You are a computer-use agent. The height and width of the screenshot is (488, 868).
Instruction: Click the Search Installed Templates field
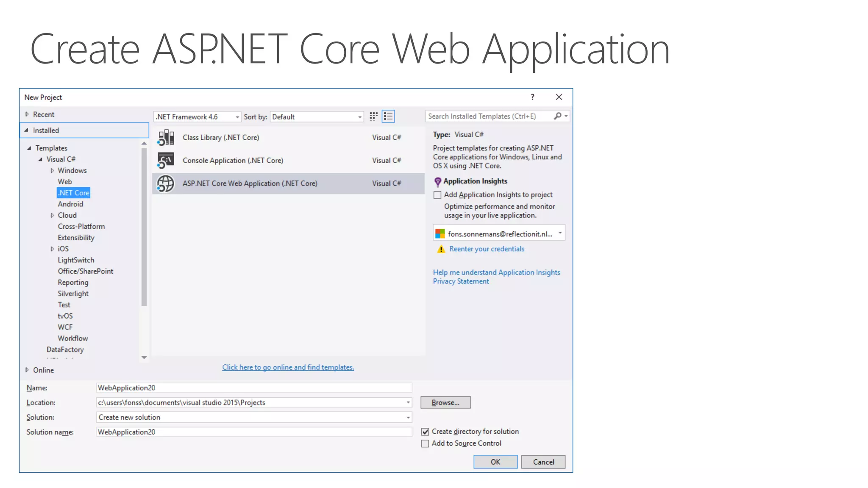490,116
